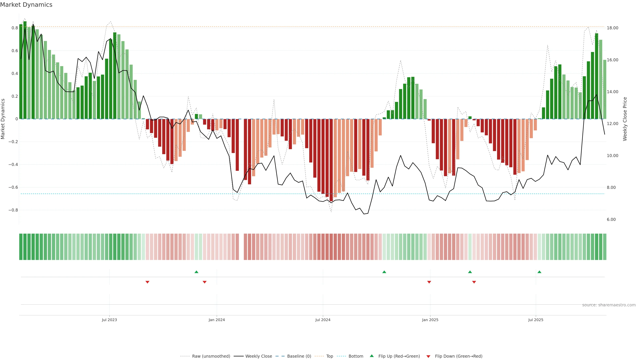Image resolution: width=644 pixels, height=362 pixels.
Task: Click the last red flip-down triangle marker
Action: pyautogui.click(x=474, y=282)
